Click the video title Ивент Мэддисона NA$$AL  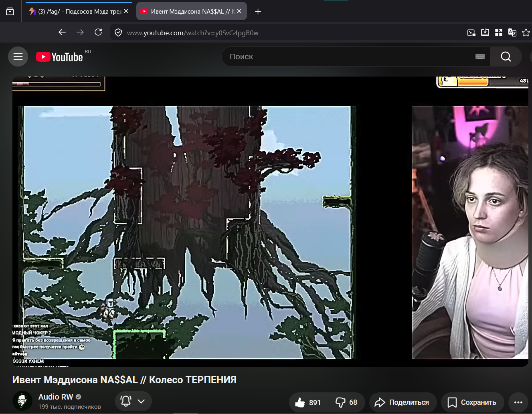tap(124, 380)
